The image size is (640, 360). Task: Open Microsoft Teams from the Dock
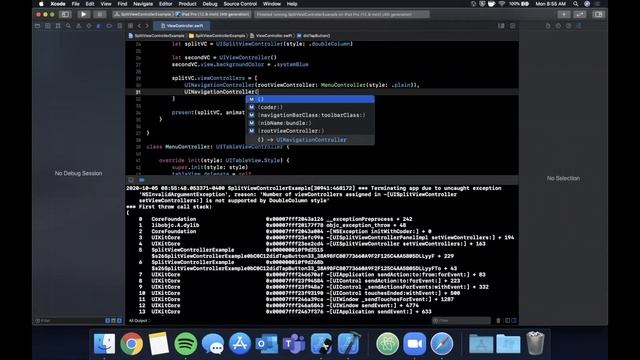[x=294, y=343]
